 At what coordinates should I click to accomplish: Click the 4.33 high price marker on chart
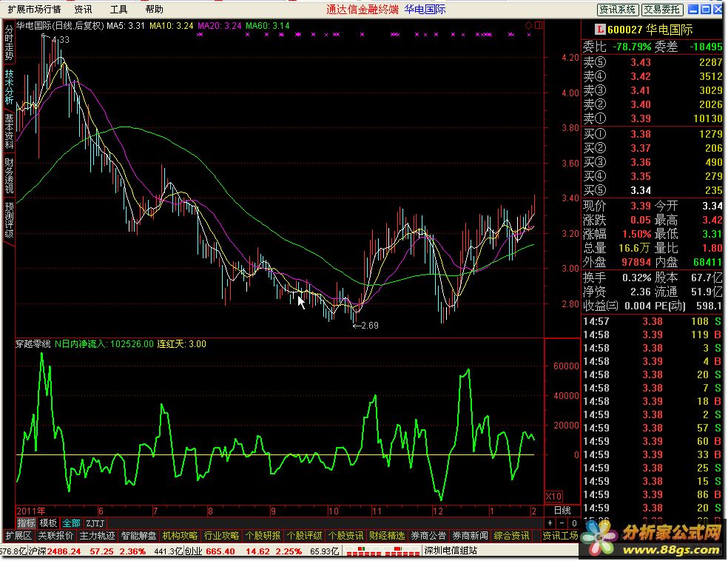[x=61, y=40]
